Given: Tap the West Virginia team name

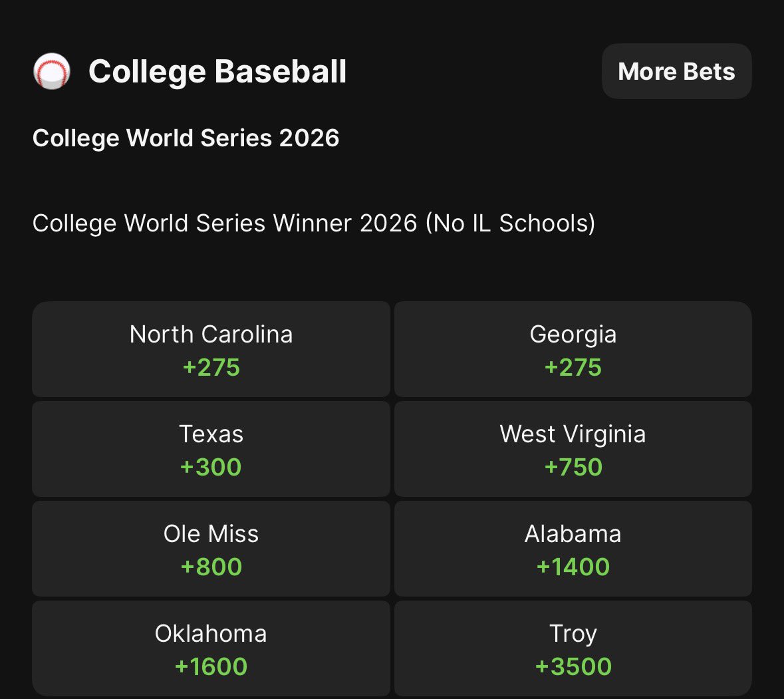Looking at the screenshot, I should [x=573, y=434].
